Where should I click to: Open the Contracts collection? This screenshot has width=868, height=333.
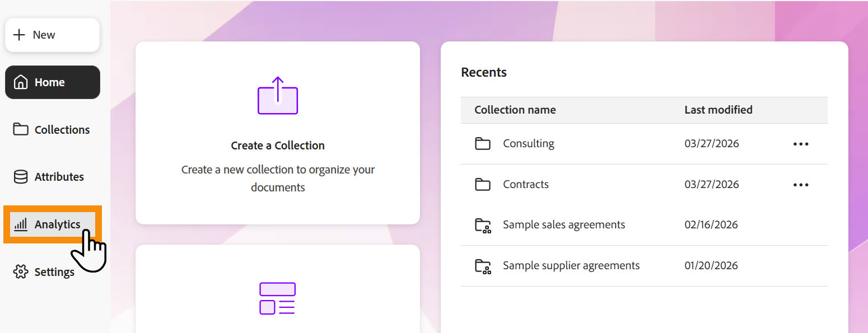pos(526,185)
